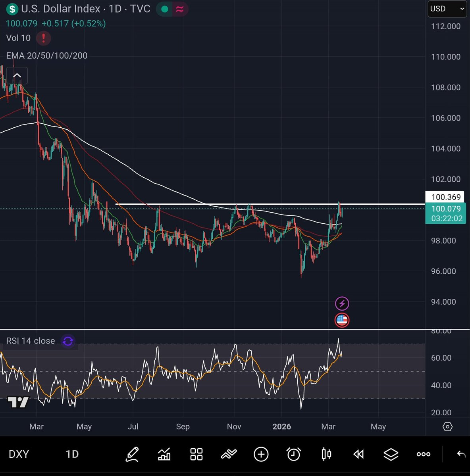Click the 100.079 +0.517 price change text
Screen dimensions: 470x476
tap(56, 24)
